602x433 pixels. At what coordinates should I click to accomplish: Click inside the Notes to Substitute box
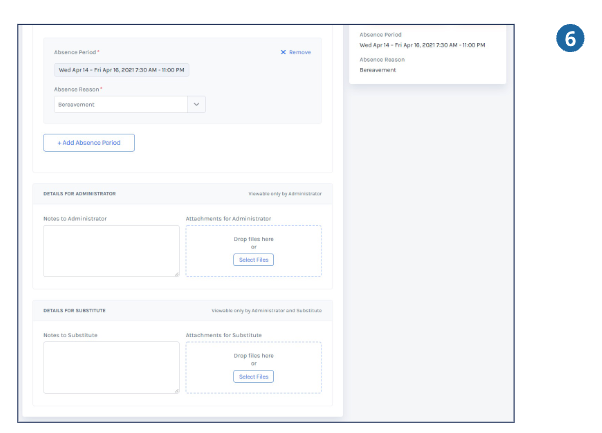111,368
